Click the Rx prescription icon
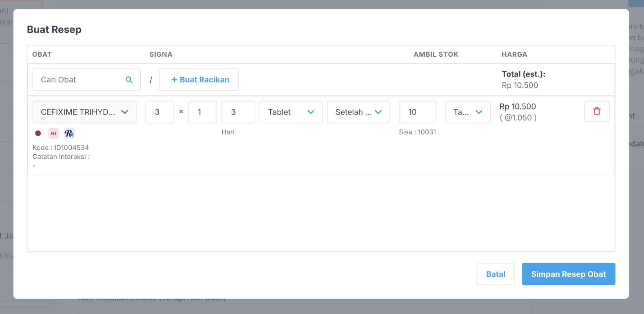This screenshot has height=314, width=644. pos(69,133)
